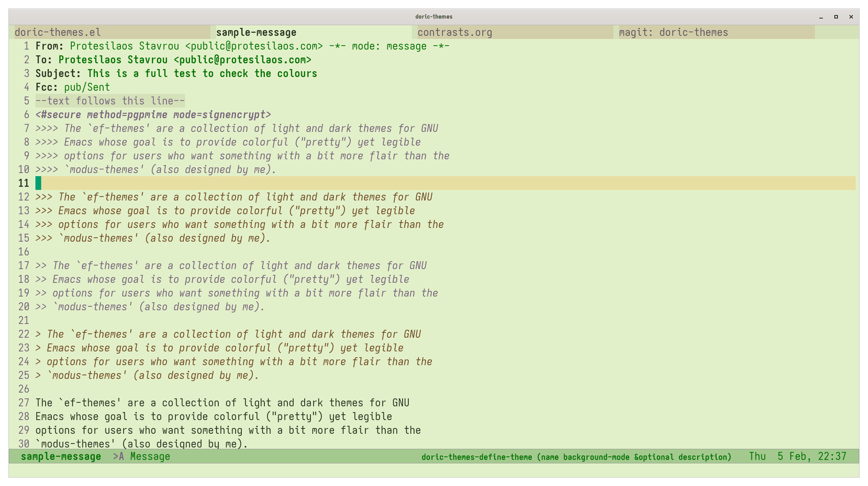Minimize the doric-themes window

click(x=821, y=17)
